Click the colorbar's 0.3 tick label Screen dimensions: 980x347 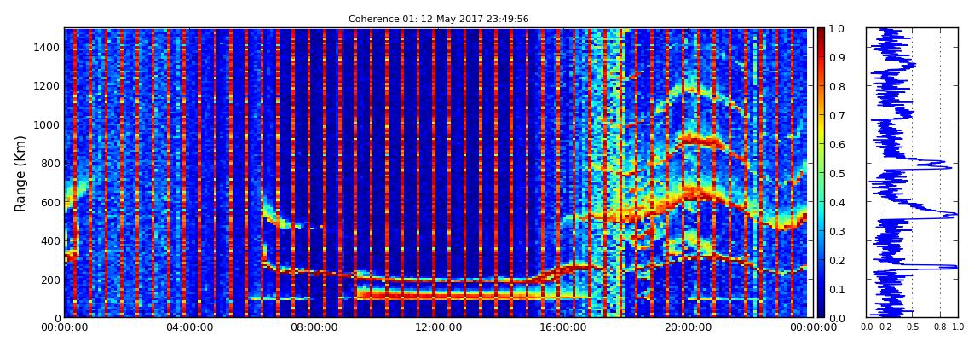837,231
